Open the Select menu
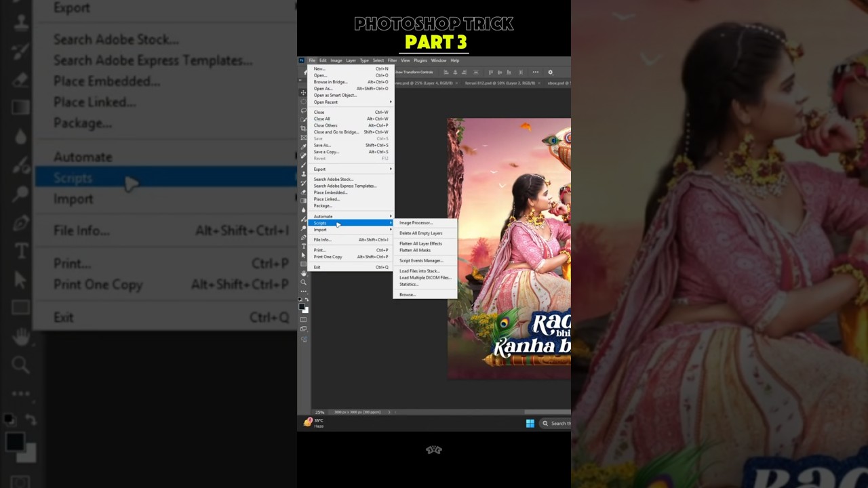Image resolution: width=868 pixels, height=488 pixels. pyautogui.click(x=378, y=60)
